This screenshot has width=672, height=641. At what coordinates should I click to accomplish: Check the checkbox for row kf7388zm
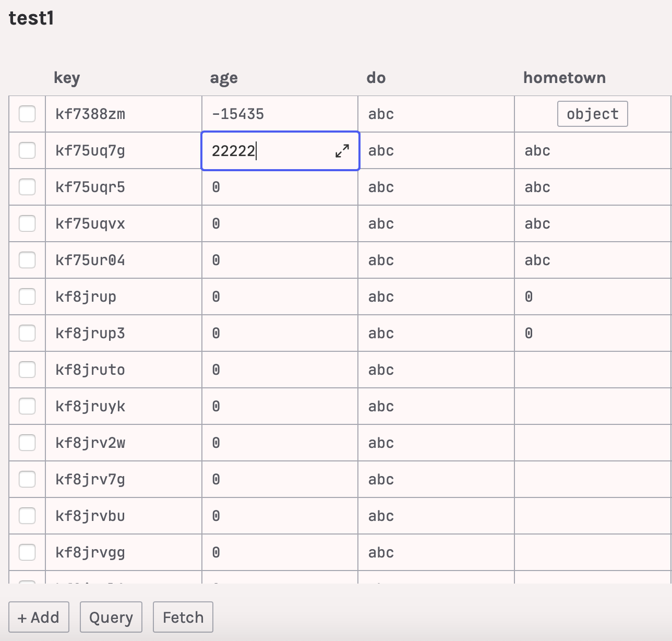pyautogui.click(x=27, y=113)
